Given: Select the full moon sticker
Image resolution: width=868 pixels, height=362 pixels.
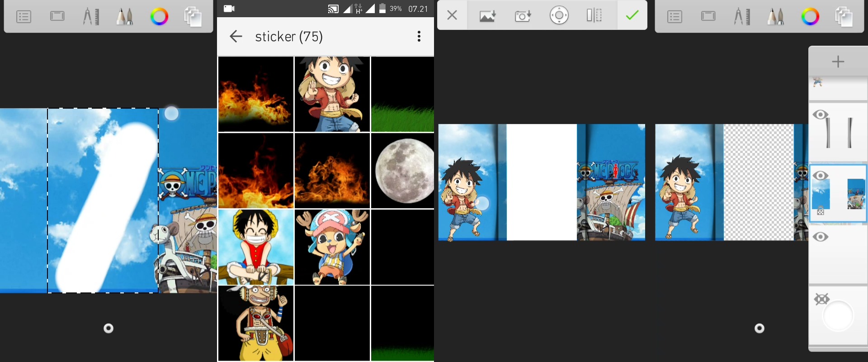Looking at the screenshot, I should tap(402, 171).
